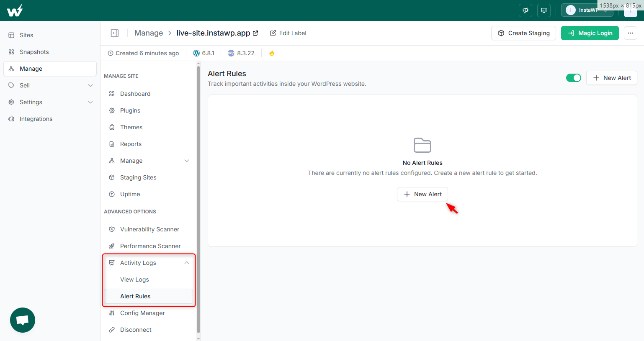Open View Logs under Activity Logs

[148, 279]
